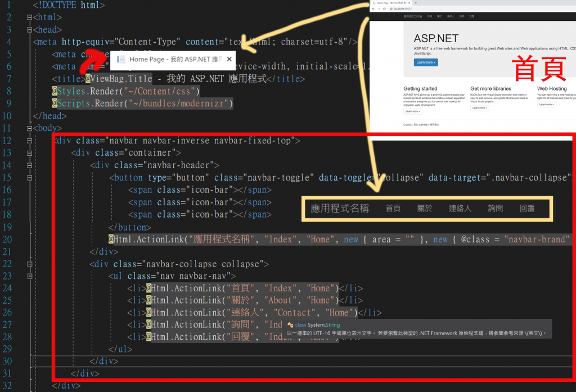Click the localhost address bar in the browser
Image resolution: width=576 pixels, height=392 pixels.
(481, 9)
